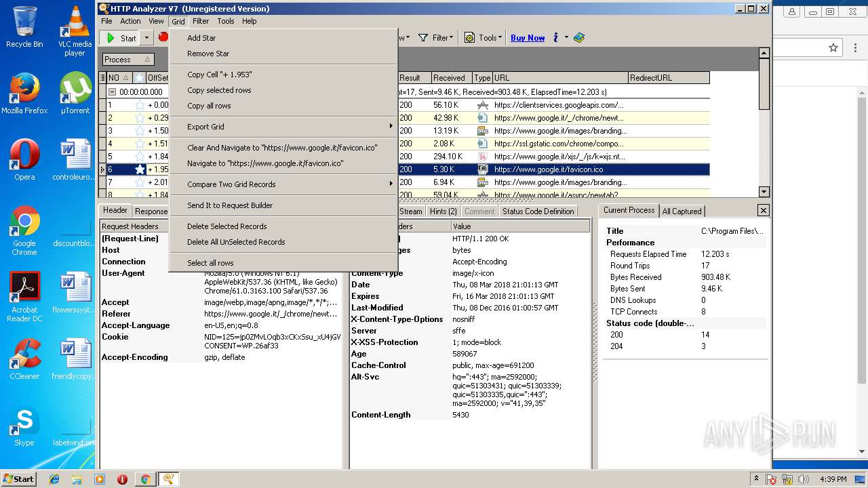Toggle star on row 4
868x488 pixels.
click(140, 144)
